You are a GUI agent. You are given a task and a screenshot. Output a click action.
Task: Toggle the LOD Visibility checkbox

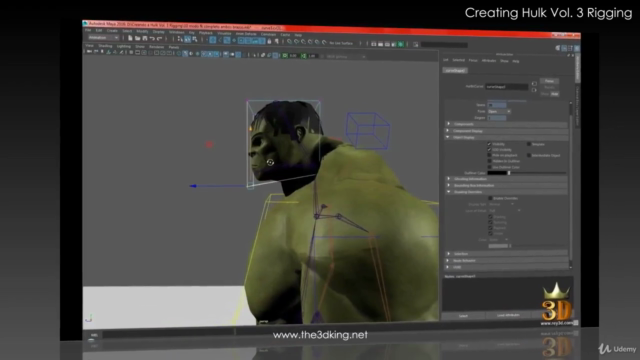click(x=489, y=150)
